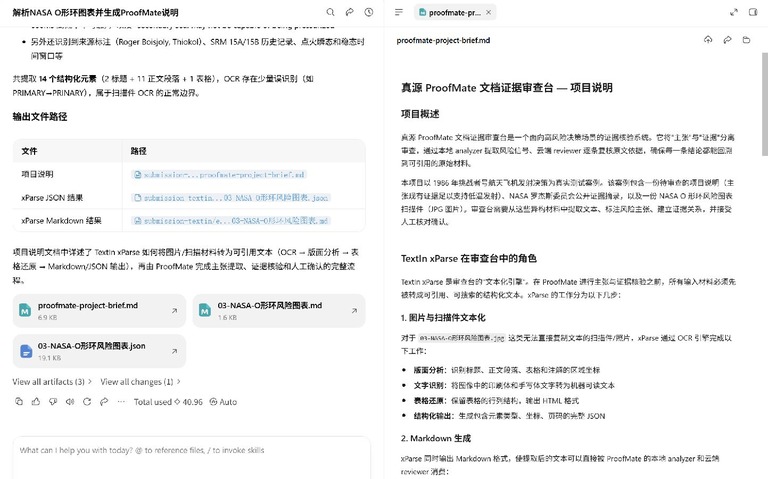Open the xParse Markdown result path link
The height and width of the screenshot is (479, 768).
pyautogui.click(x=231, y=221)
